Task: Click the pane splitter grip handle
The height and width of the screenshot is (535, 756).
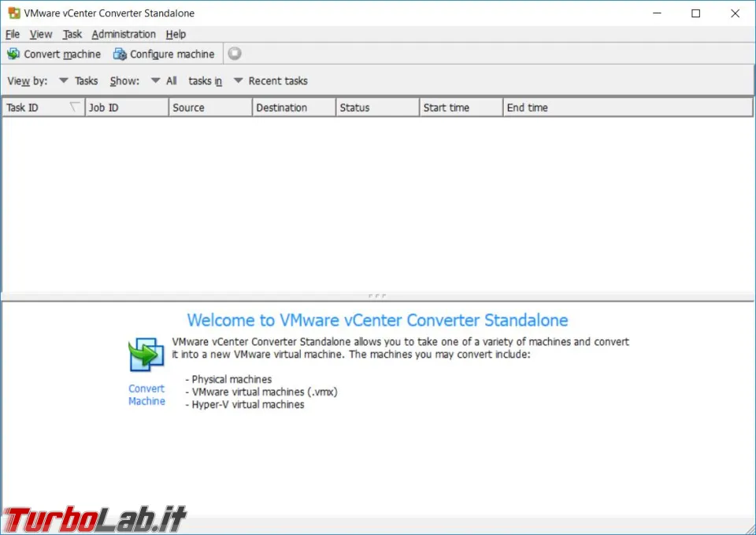Action: (x=377, y=295)
